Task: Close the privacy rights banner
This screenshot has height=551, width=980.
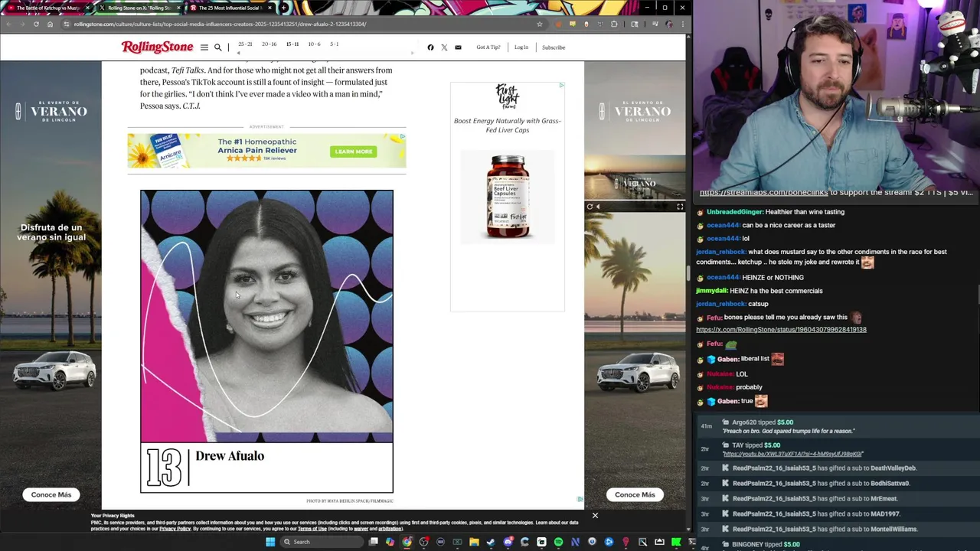Action: [x=595, y=516]
